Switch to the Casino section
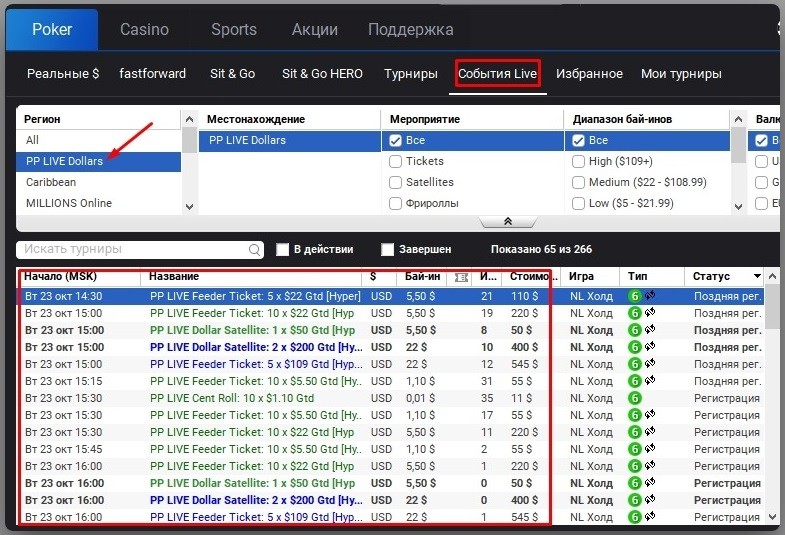Screen dimensions: 785x535 click(144, 30)
